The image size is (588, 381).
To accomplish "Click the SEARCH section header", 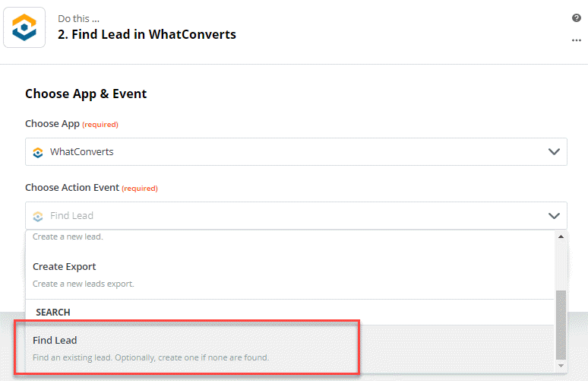I will pyautogui.click(x=53, y=313).
